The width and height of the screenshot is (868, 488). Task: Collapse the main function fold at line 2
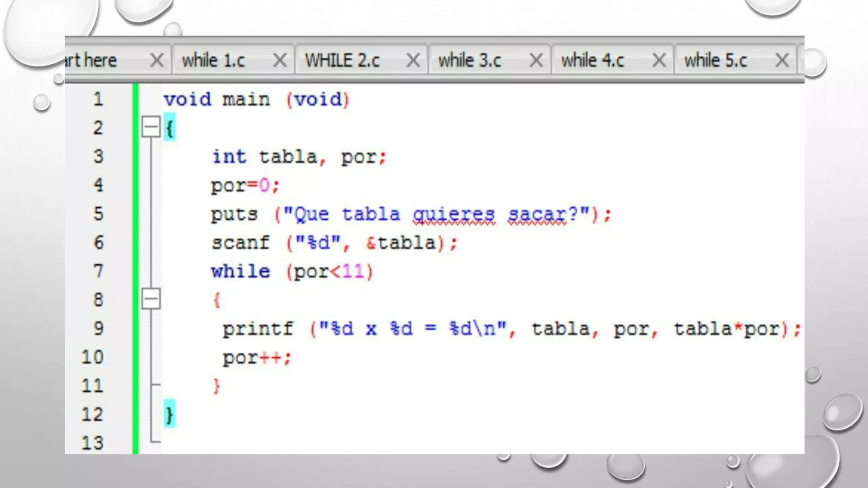coord(151,127)
